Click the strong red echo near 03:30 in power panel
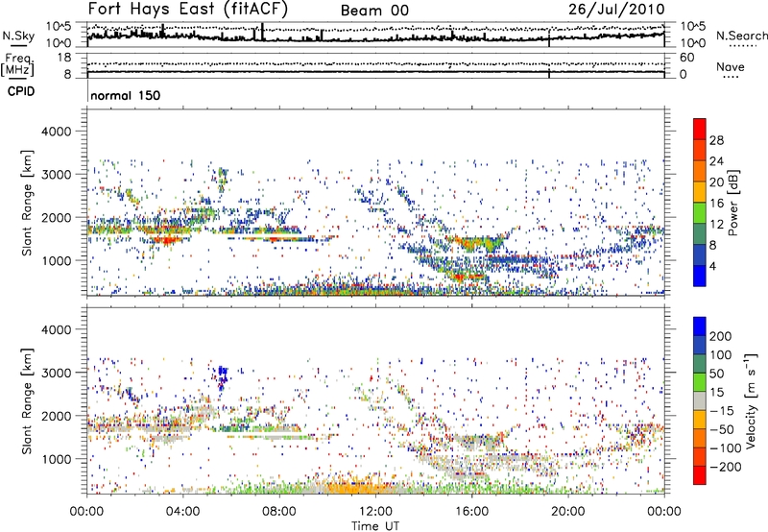The width and height of the screenshot is (768, 532). [x=166, y=239]
